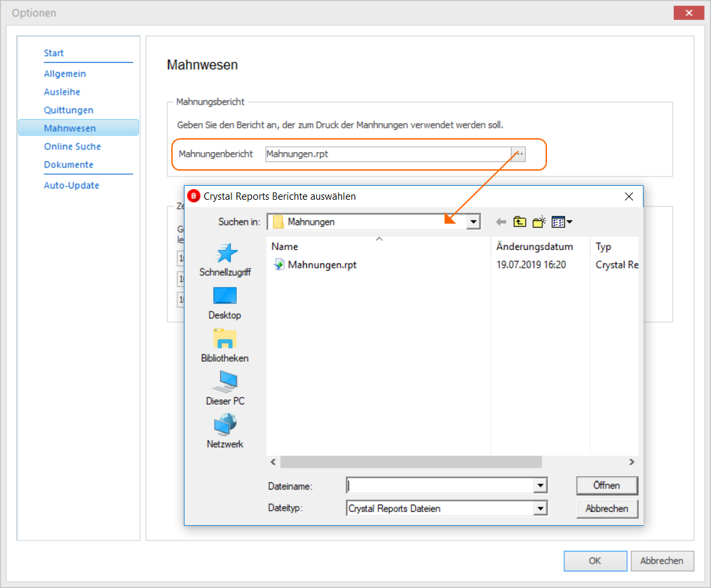Image resolution: width=711 pixels, height=588 pixels.
Task: Open Bibliotheken location
Action: (x=225, y=346)
